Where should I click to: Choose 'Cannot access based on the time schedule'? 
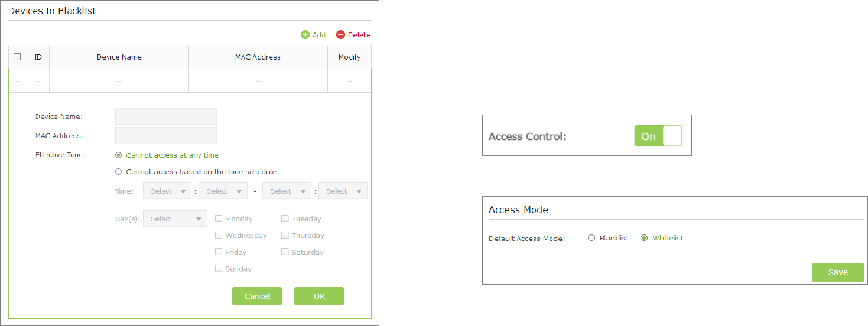pyautogui.click(x=119, y=172)
